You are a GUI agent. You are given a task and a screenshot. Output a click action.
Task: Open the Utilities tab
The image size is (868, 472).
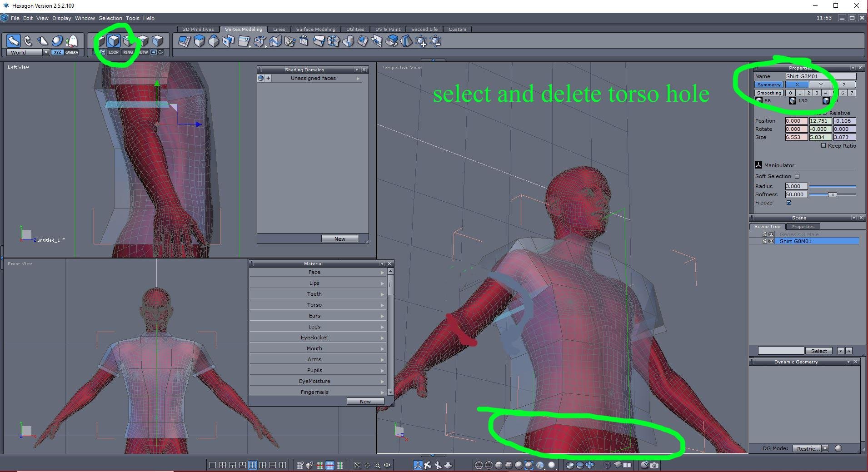(x=355, y=29)
